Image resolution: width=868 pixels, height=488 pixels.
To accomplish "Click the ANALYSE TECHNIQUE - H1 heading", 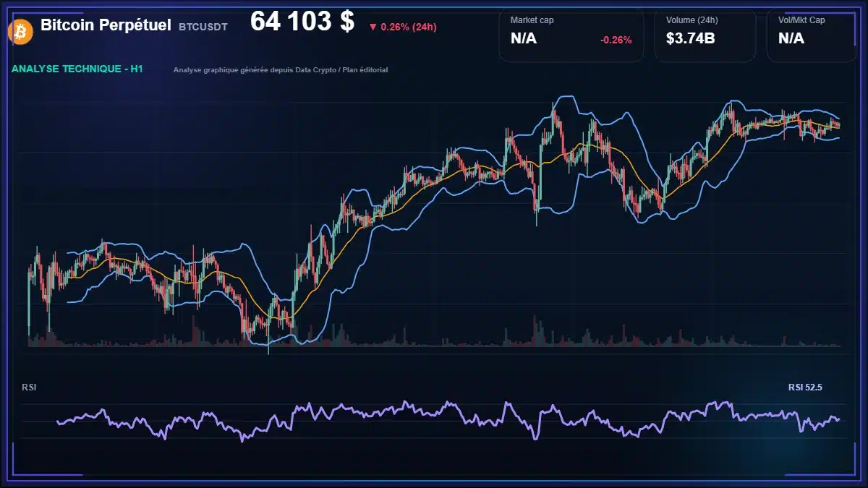I will (x=77, y=69).
